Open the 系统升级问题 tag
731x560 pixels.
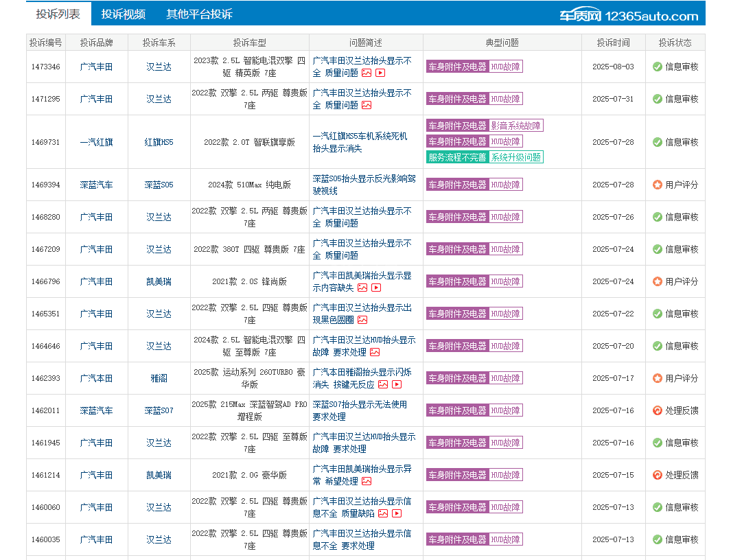click(x=515, y=157)
